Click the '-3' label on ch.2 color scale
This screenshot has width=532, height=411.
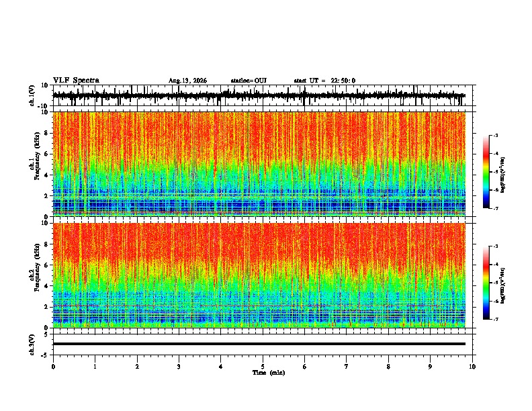click(495, 246)
